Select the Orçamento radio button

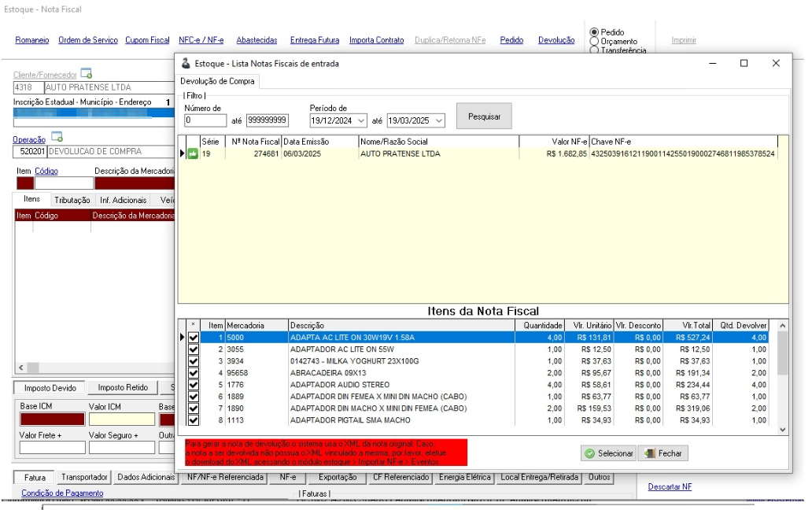tap(595, 42)
